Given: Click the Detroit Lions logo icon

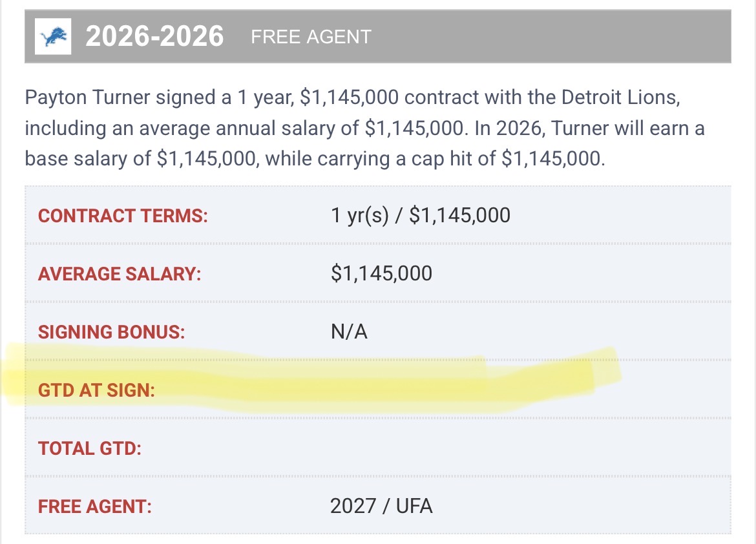Looking at the screenshot, I should click(x=53, y=37).
